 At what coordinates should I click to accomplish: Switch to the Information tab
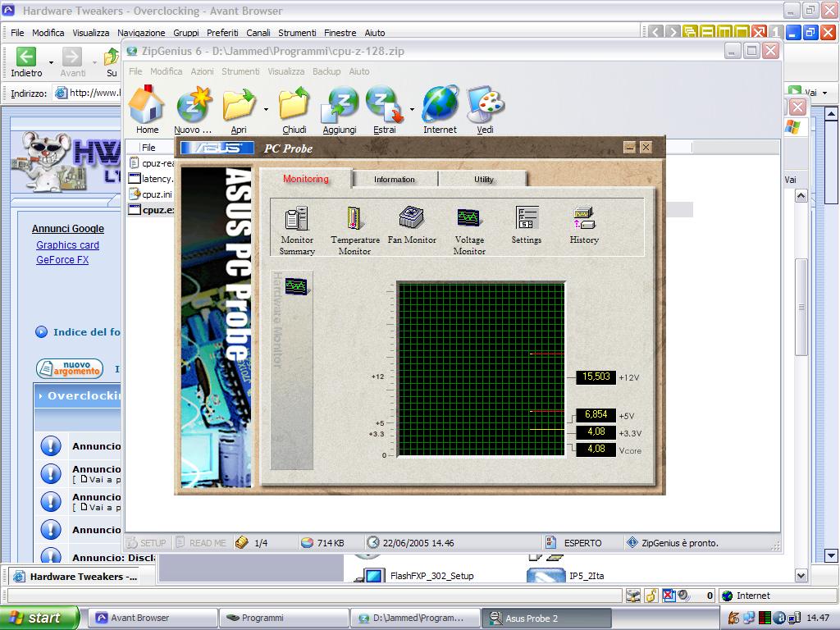tap(395, 180)
